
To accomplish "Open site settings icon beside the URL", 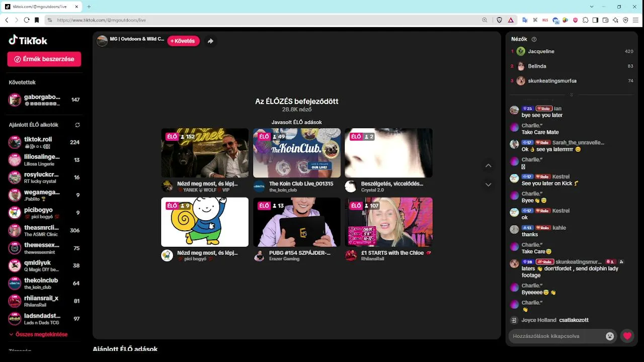I will 49,20.
